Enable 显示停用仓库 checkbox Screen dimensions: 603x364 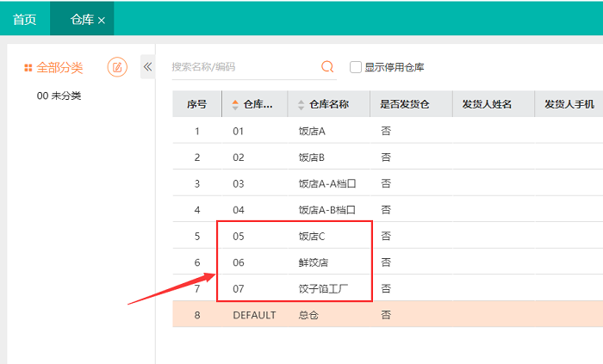pos(356,67)
